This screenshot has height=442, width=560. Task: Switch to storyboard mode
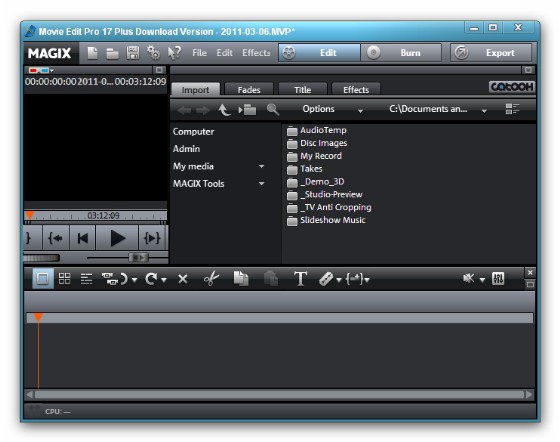tap(42, 278)
